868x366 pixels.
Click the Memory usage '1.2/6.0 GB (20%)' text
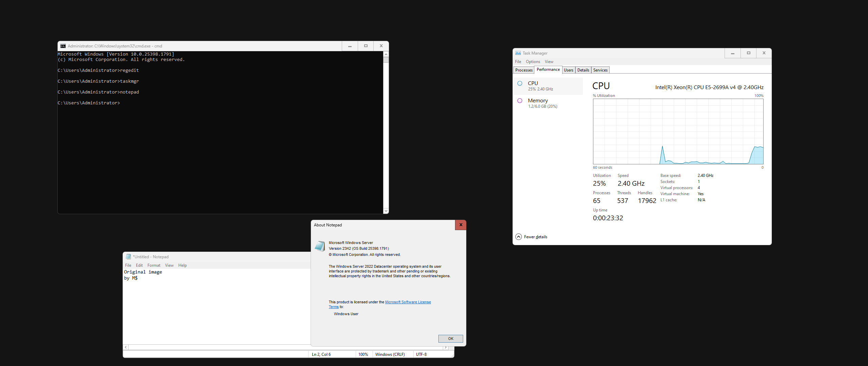click(x=542, y=106)
